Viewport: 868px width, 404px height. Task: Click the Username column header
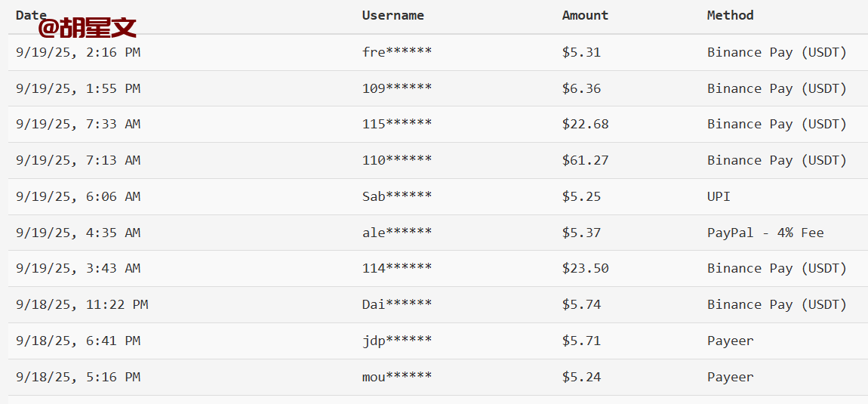[x=392, y=15]
